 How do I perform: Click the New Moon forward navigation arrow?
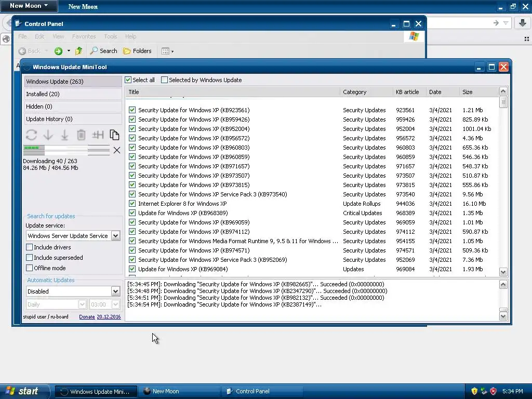pos(496,23)
